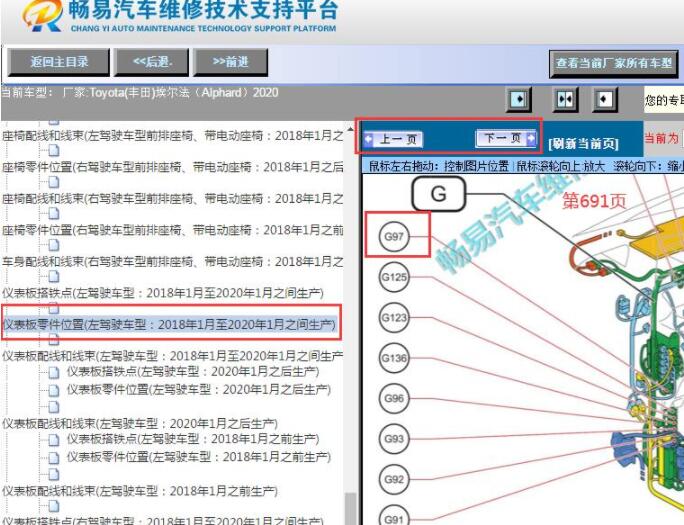Open 仪表板搭铁点(左驾驶车型：2018年1月至2020年1月) item

click(x=163, y=293)
